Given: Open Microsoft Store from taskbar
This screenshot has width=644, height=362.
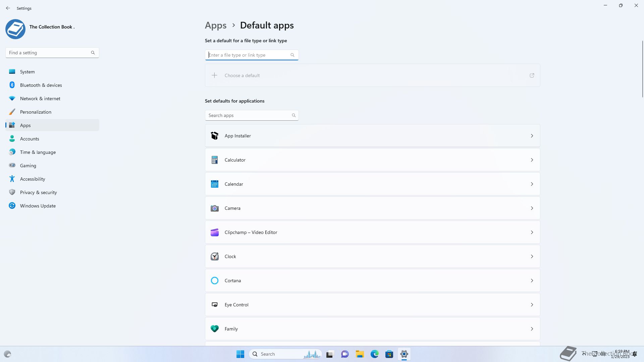Looking at the screenshot, I should pyautogui.click(x=389, y=354).
